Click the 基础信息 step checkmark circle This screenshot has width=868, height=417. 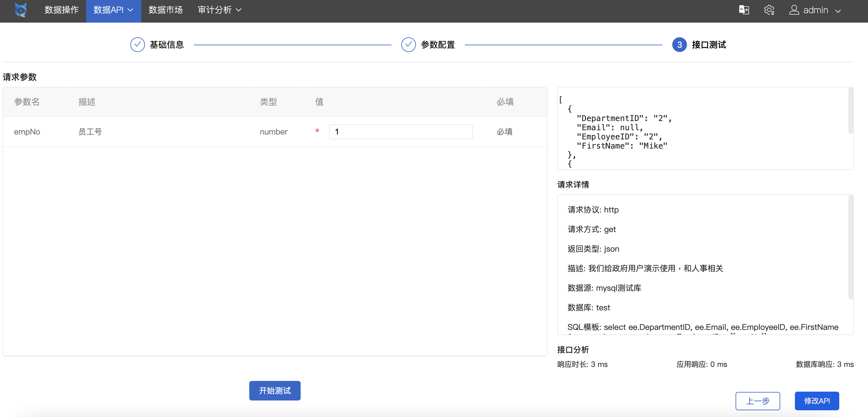point(137,45)
